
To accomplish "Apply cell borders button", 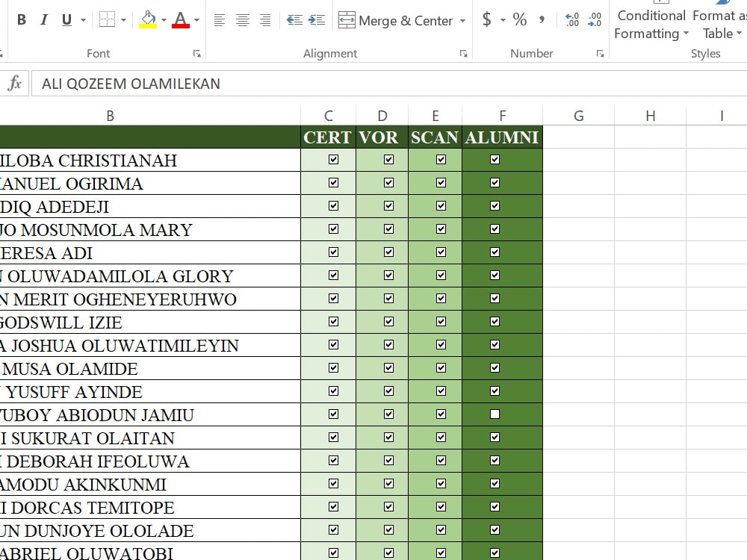I will pyautogui.click(x=107, y=20).
